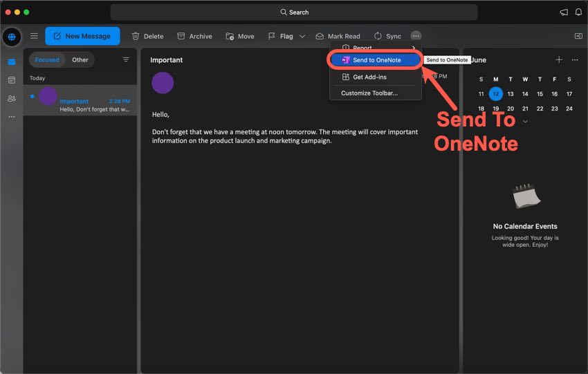This screenshot has width=588, height=374.
Task: Open the Report submenu
Action: (x=376, y=48)
